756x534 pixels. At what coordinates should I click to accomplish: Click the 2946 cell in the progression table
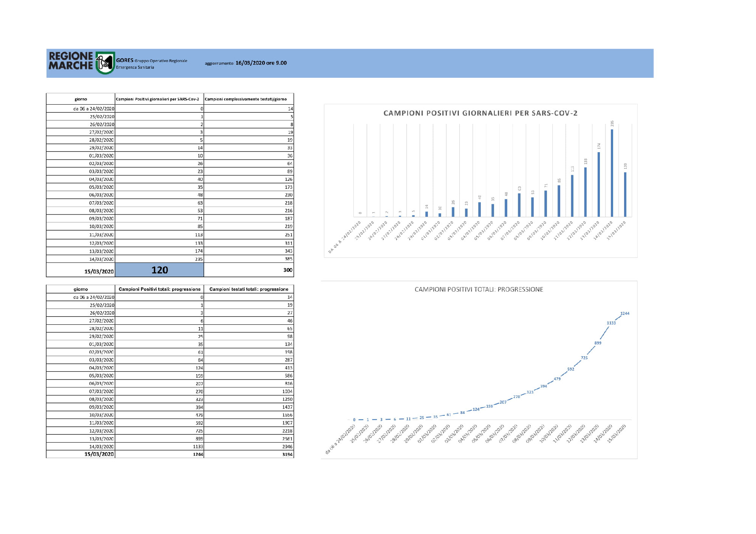point(249,447)
